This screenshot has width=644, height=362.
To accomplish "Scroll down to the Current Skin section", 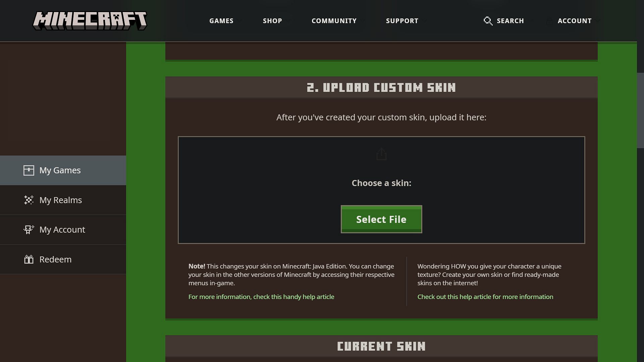I will [x=381, y=346].
